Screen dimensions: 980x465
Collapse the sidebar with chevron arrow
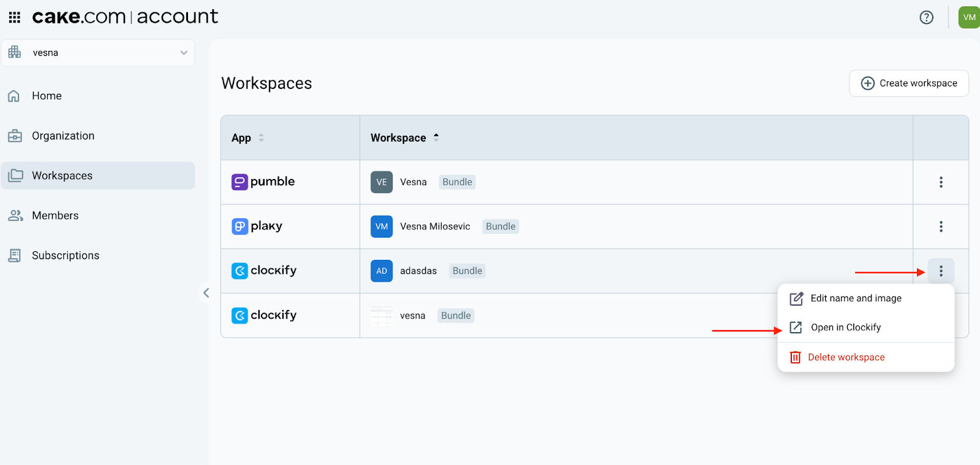[x=206, y=293]
